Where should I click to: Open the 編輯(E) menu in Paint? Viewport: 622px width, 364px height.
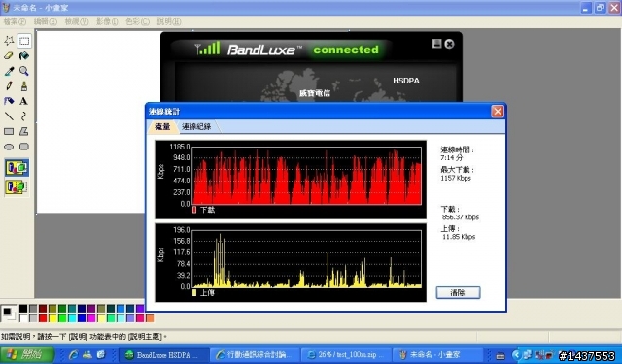[x=46, y=21]
